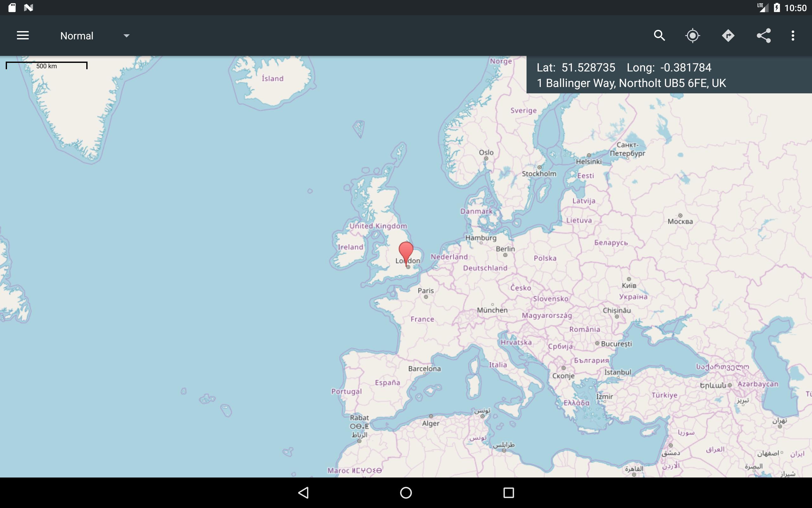
Task: Tap the Nederland country label
Action: click(x=449, y=257)
